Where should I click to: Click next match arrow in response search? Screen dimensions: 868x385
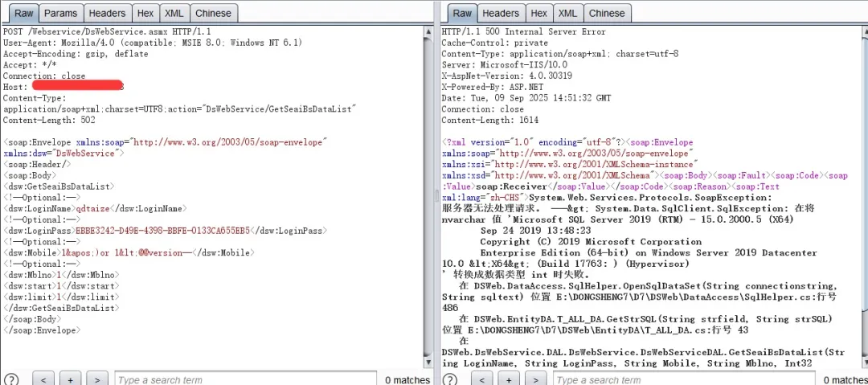pos(535,379)
